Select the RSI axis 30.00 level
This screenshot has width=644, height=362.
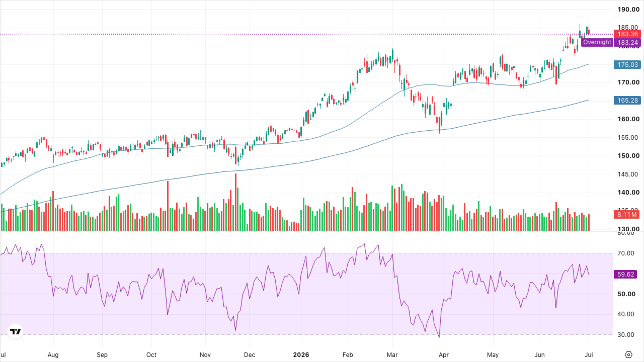(x=626, y=335)
